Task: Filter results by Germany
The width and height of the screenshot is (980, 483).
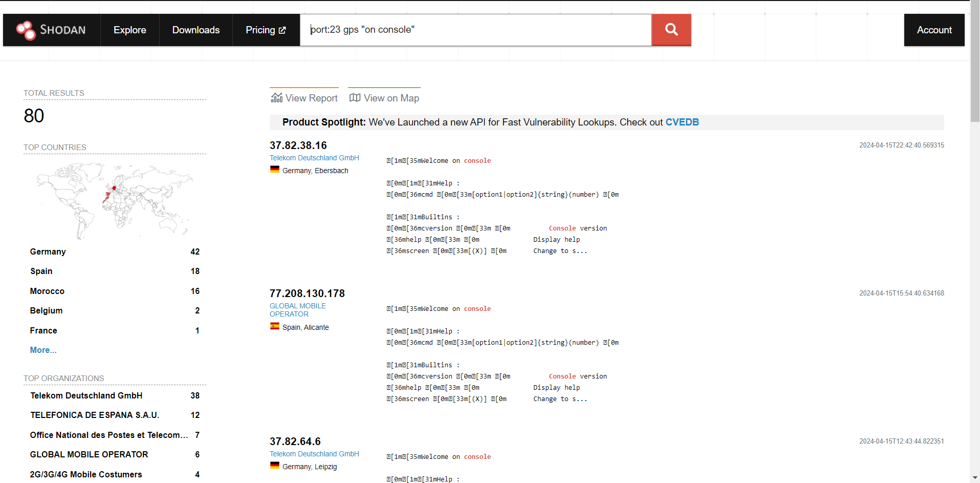Action: click(48, 251)
